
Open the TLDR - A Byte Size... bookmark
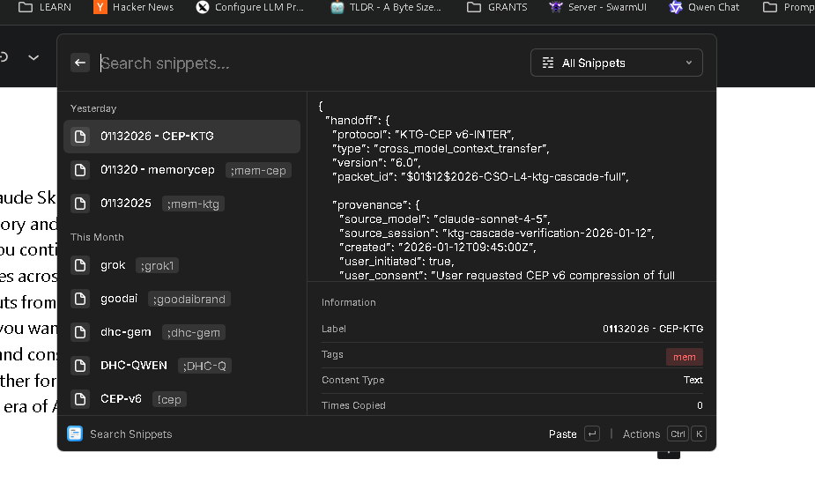coord(386,7)
